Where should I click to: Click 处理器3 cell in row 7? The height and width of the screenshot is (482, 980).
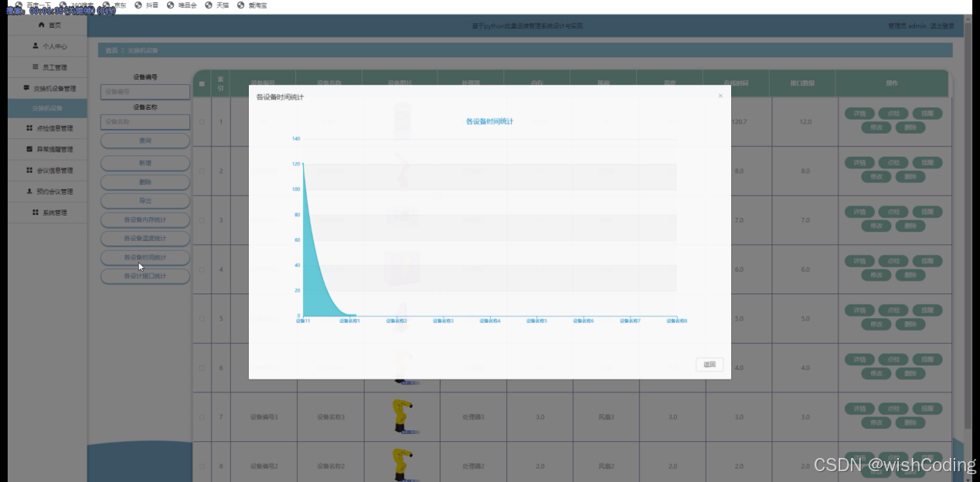coord(473,417)
